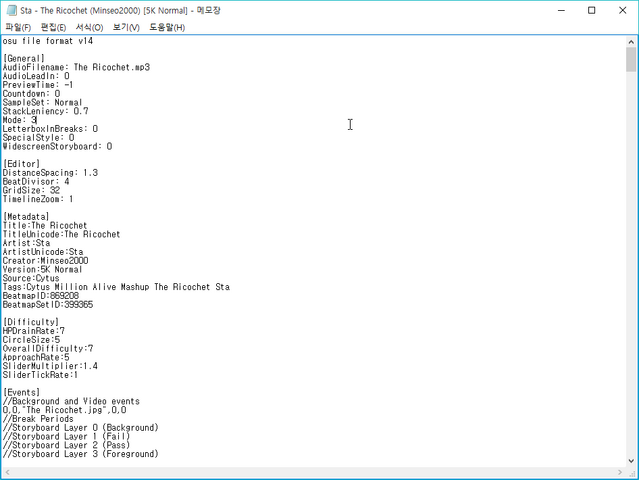This screenshot has width=639, height=480.
Task: Click the '//Background and Video events' line
Action: 71,401
